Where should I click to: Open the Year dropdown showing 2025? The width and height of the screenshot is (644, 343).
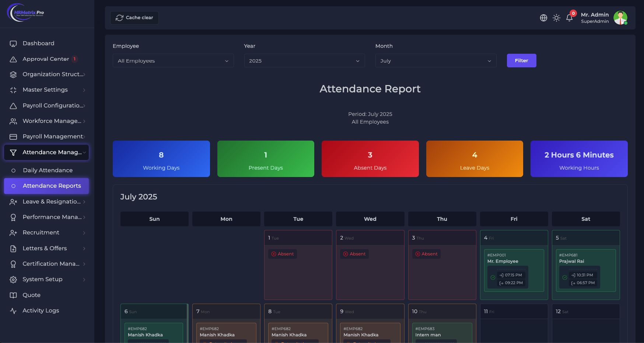(304, 61)
